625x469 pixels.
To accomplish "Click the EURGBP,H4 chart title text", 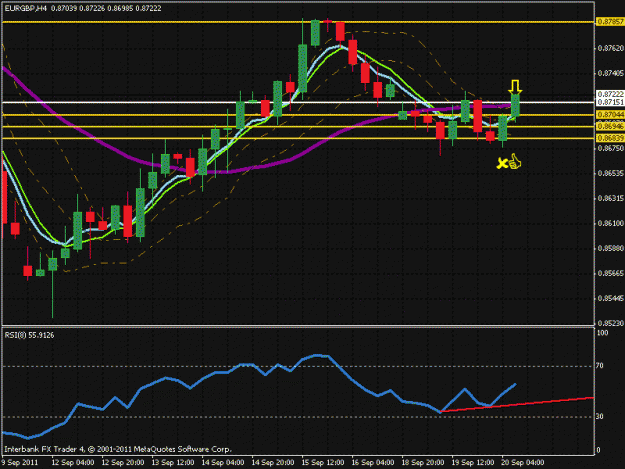I will coord(83,8).
